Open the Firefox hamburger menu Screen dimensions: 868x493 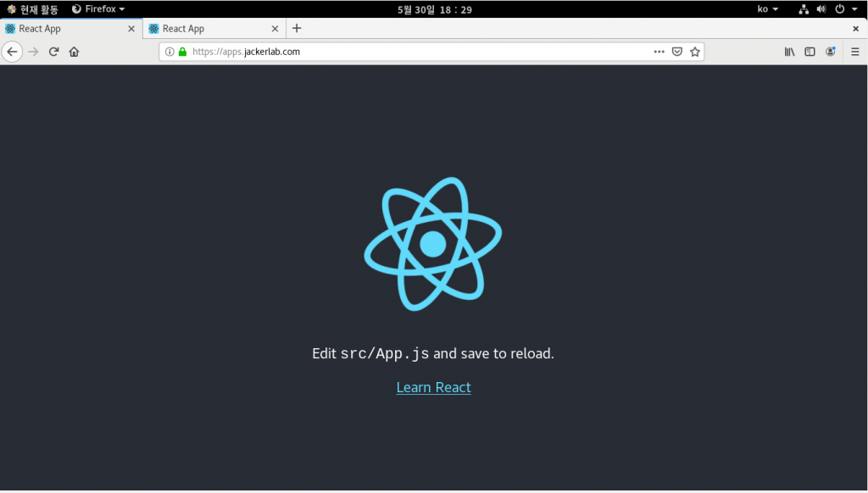click(x=855, y=52)
